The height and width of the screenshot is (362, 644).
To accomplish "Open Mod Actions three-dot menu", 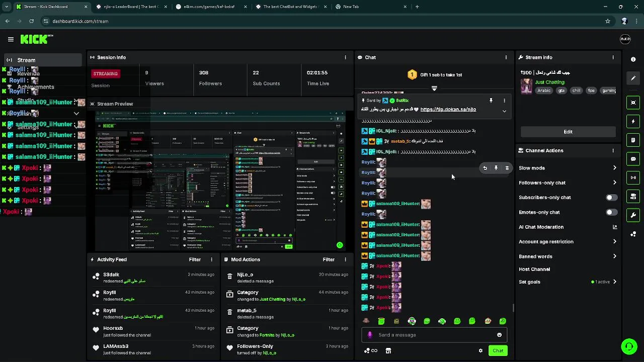I will coord(345,259).
